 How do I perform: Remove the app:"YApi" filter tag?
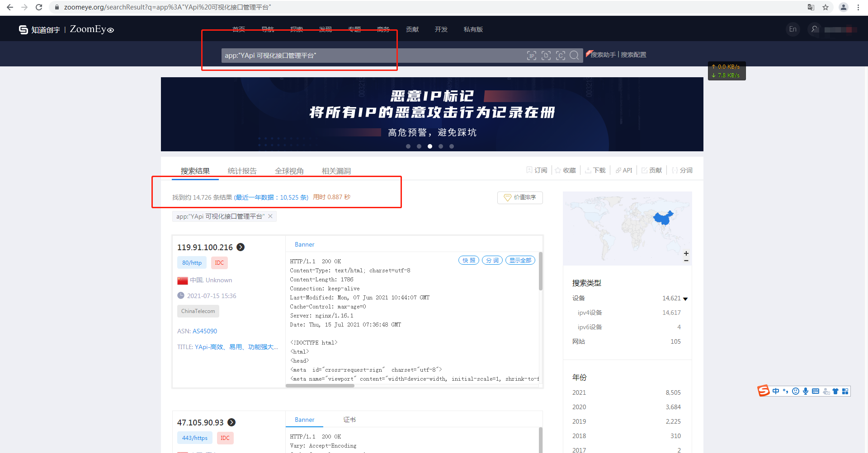[x=270, y=216]
